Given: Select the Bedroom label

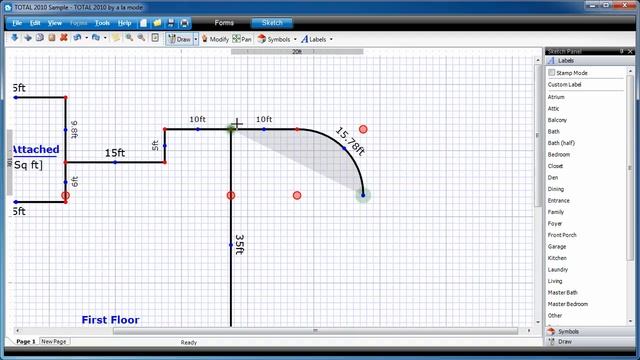Looking at the screenshot, I should (x=559, y=155).
